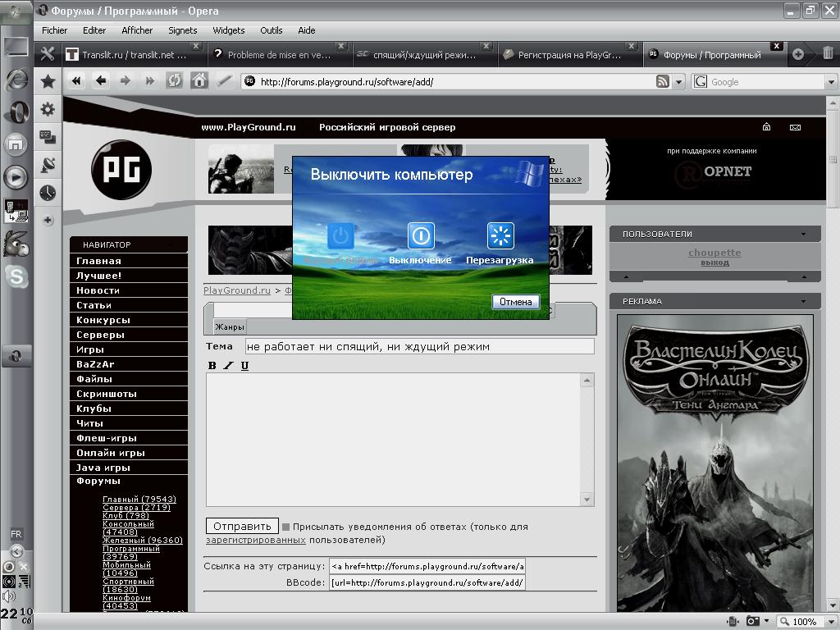Open the History clock panel
This screenshot has height=630, width=840.
click(x=48, y=193)
